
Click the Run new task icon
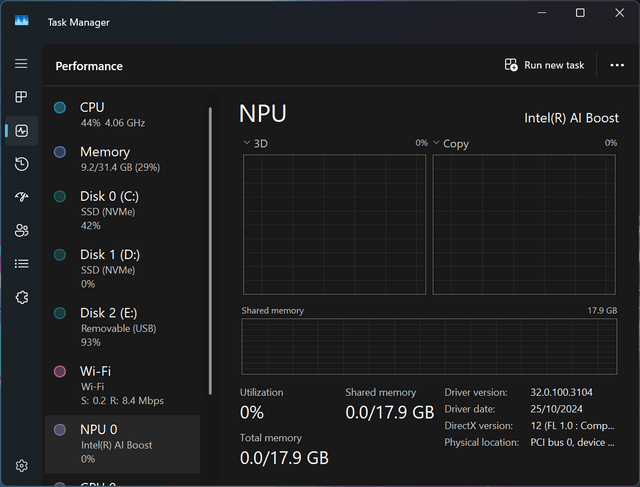coord(511,65)
